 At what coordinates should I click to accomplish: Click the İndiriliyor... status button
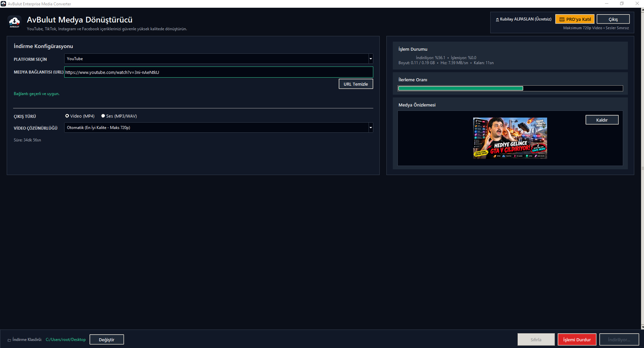[x=619, y=340]
